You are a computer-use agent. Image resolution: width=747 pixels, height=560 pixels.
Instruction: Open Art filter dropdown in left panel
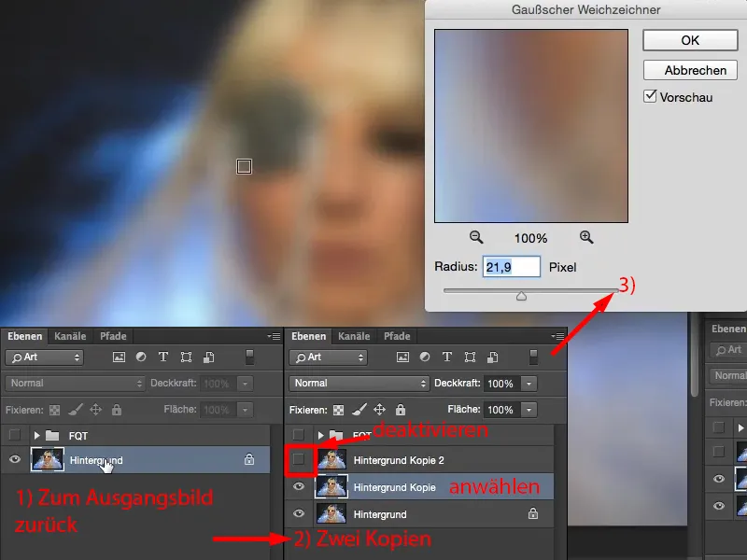44,357
